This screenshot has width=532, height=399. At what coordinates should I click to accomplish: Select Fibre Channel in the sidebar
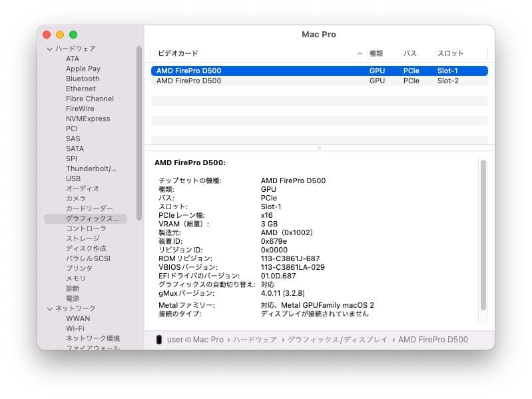coord(90,99)
